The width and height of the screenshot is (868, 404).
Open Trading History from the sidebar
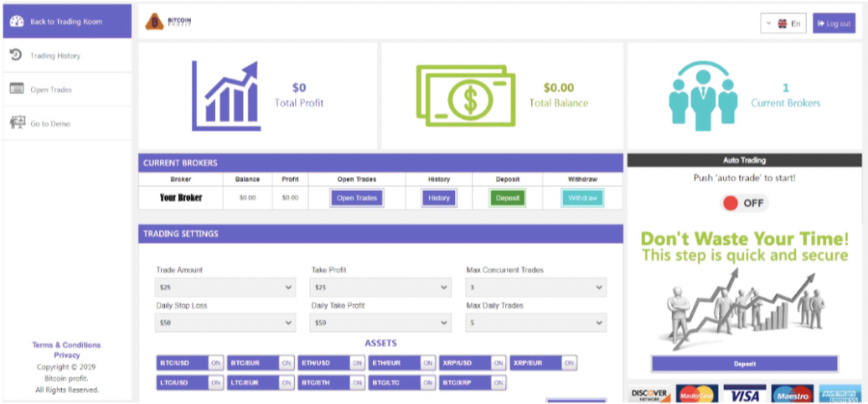55,56
